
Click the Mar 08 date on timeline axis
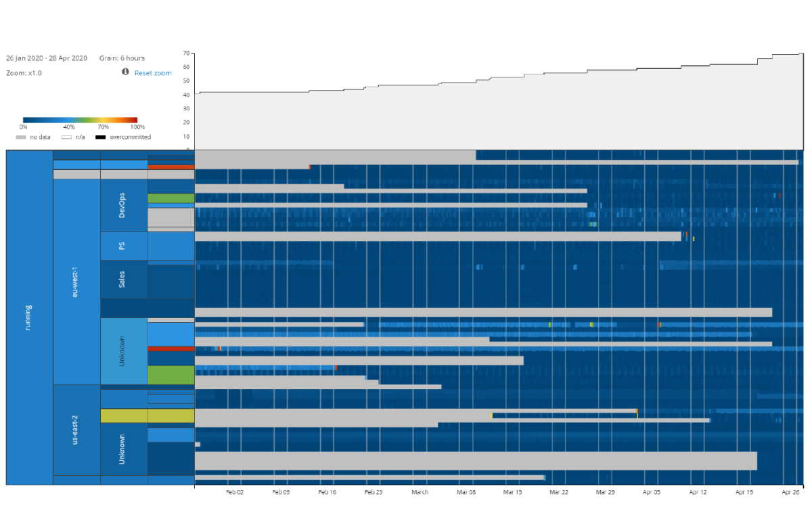466,492
